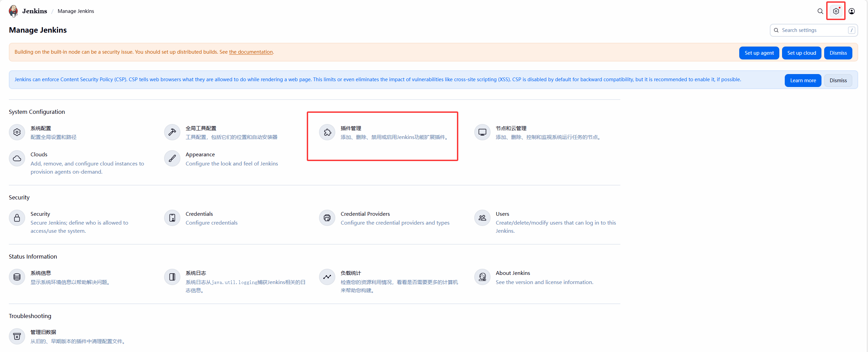Open the 系统信息 title link
This screenshot has height=352, width=868.
[41, 273]
